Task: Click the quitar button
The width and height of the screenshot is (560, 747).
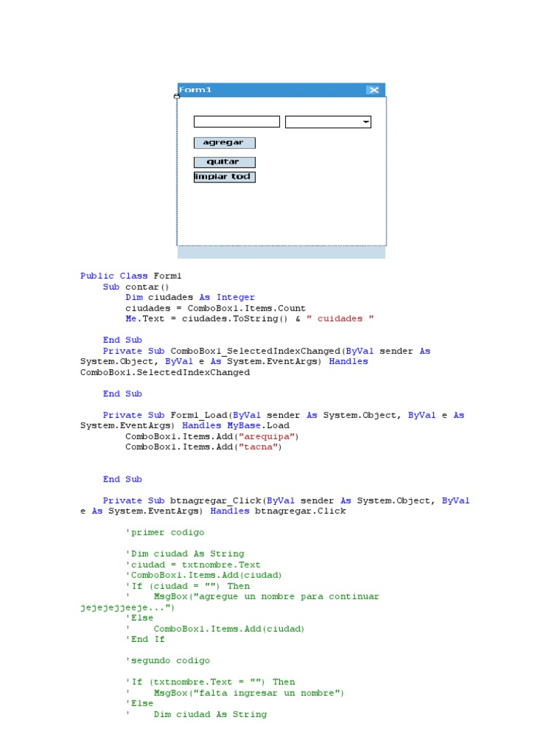Action: [x=225, y=162]
